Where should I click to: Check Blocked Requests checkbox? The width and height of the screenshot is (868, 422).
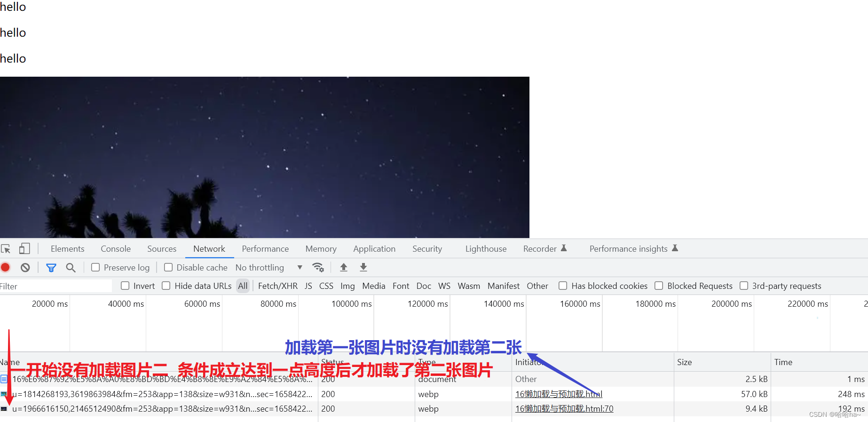[x=659, y=286]
